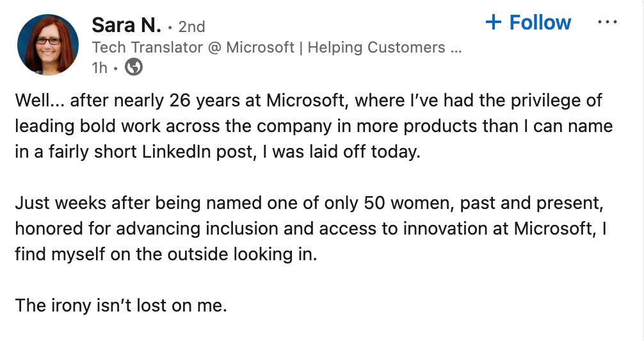Click the 2nd degree connection label
644x341 pixels.
192,27
